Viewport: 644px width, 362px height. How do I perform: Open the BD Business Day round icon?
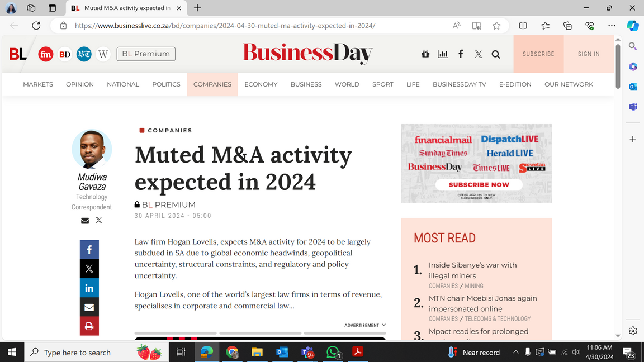pyautogui.click(x=64, y=54)
